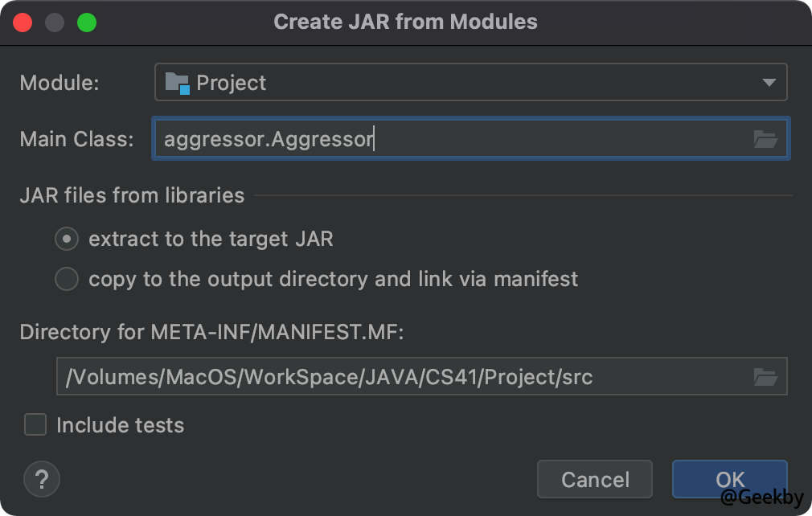Click the yellow minimize window button
The image size is (812, 516).
click(55, 23)
